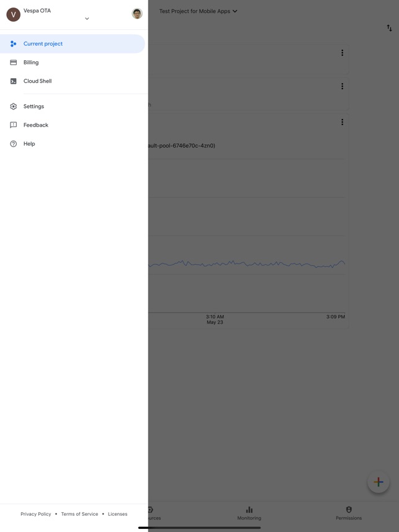Open the user profile photo avatar
This screenshot has height=532, width=399.
pos(137,14)
